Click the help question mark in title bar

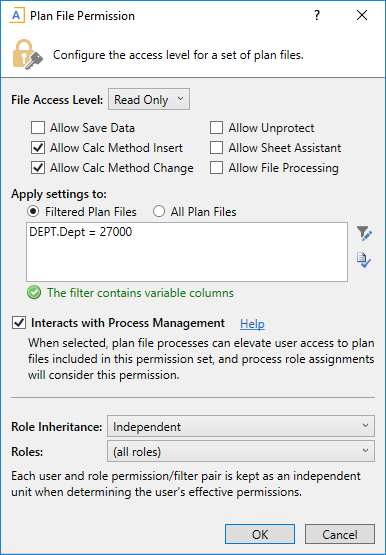click(317, 16)
